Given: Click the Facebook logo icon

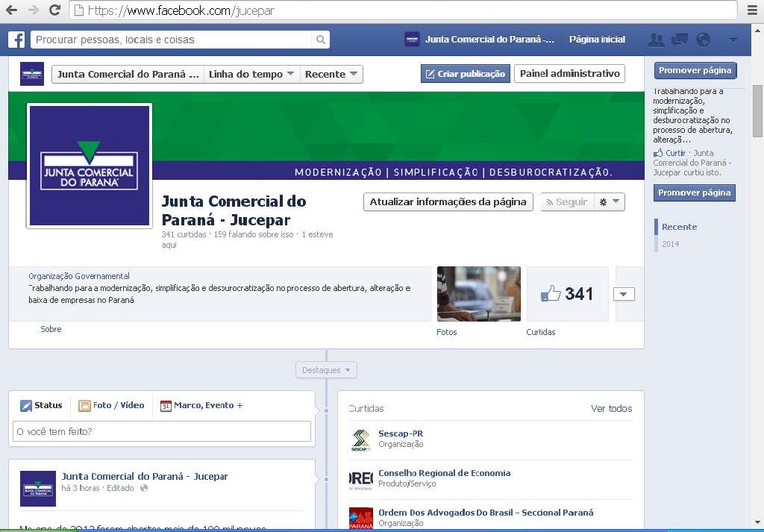Looking at the screenshot, I should pyautogui.click(x=16, y=40).
